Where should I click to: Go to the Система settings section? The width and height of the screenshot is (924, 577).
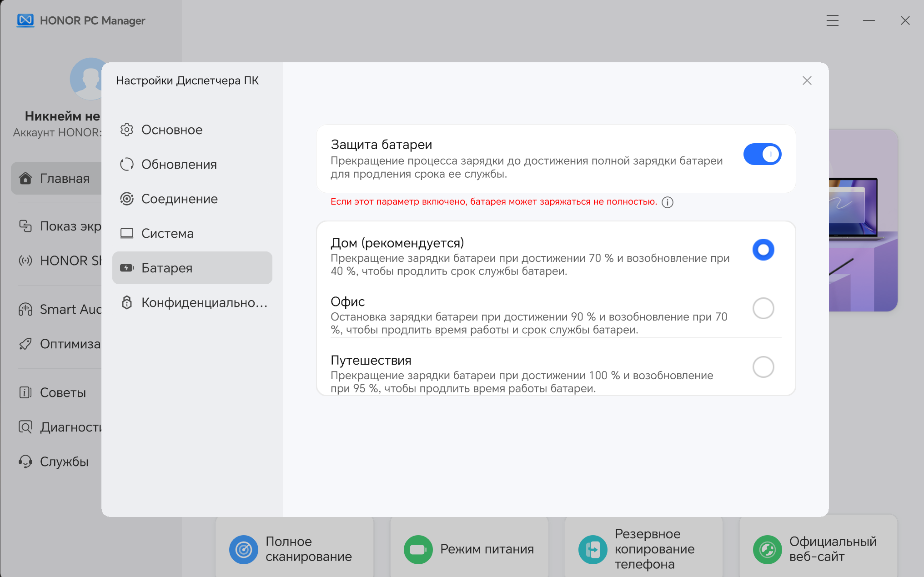[167, 233]
